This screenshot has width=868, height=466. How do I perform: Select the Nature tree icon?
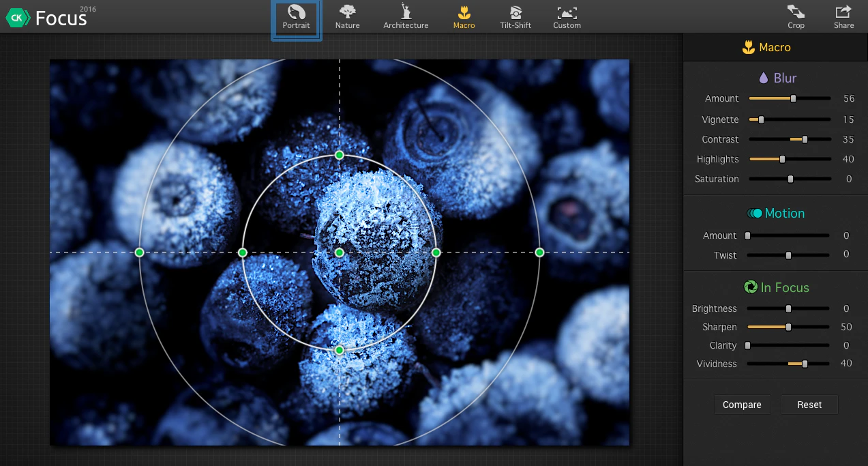click(x=347, y=12)
